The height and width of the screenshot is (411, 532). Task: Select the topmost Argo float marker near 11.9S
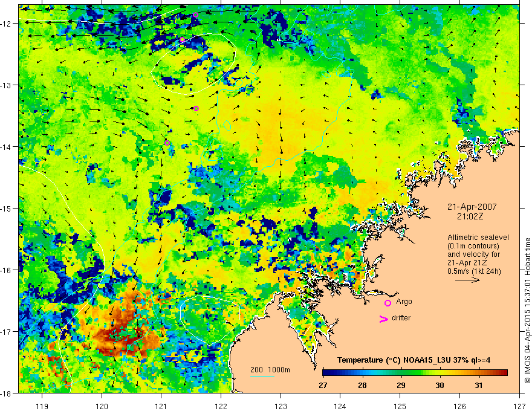[195, 15]
